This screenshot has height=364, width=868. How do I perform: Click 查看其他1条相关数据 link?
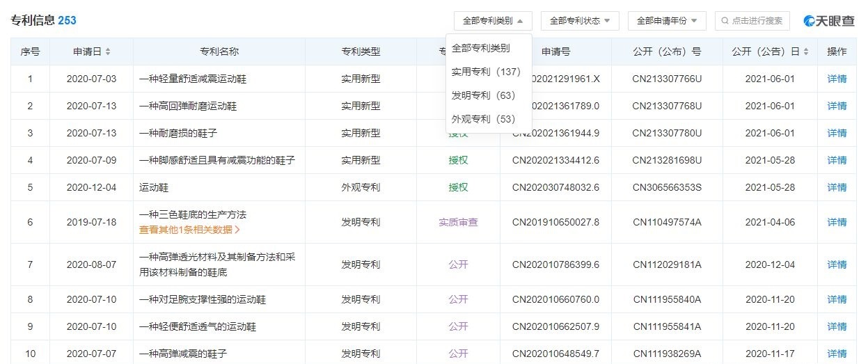pyautogui.click(x=189, y=229)
